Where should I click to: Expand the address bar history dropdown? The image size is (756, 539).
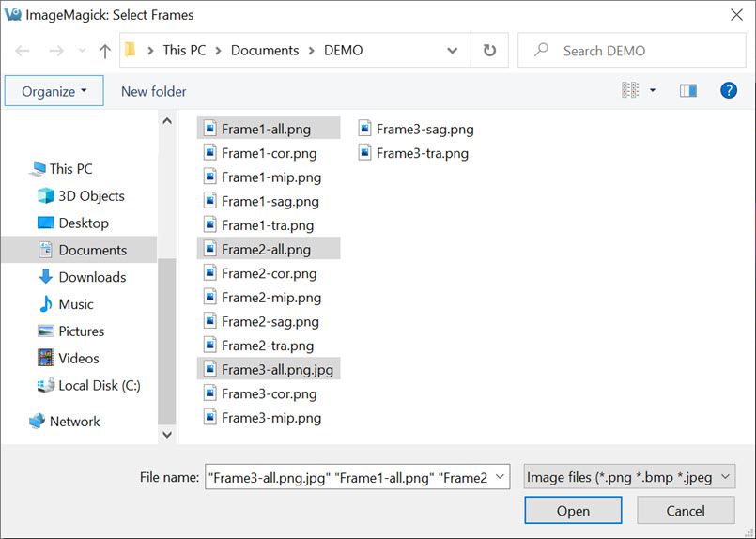[x=453, y=51]
